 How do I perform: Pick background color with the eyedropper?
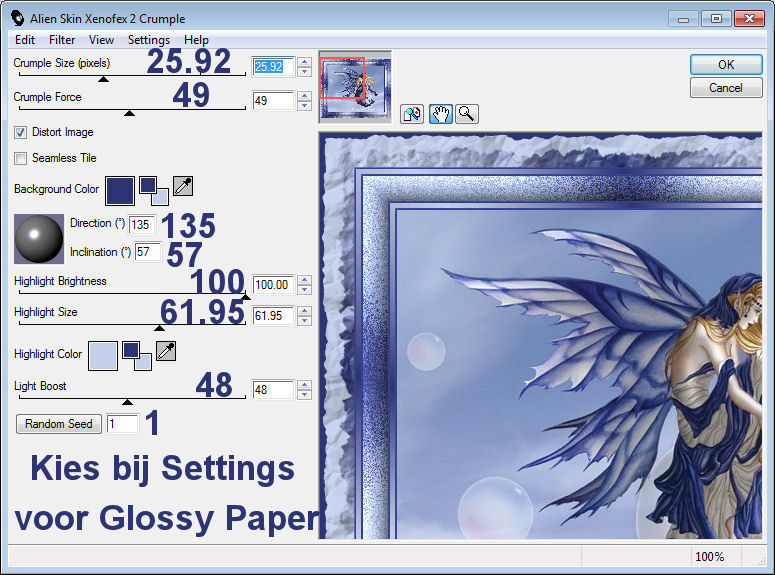pyautogui.click(x=183, y=186)
